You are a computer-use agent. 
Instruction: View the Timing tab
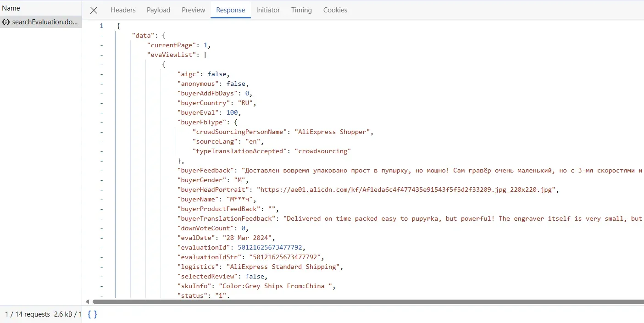301,10
